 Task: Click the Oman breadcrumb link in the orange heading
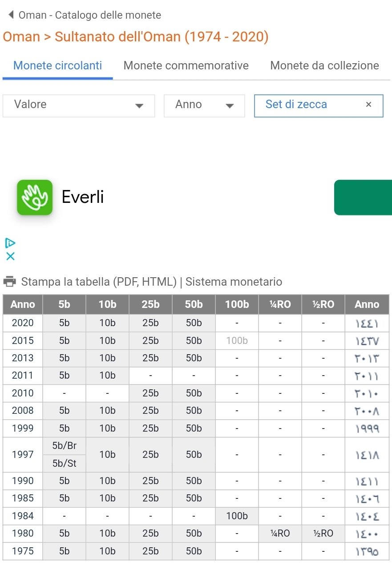coord(21,36)
